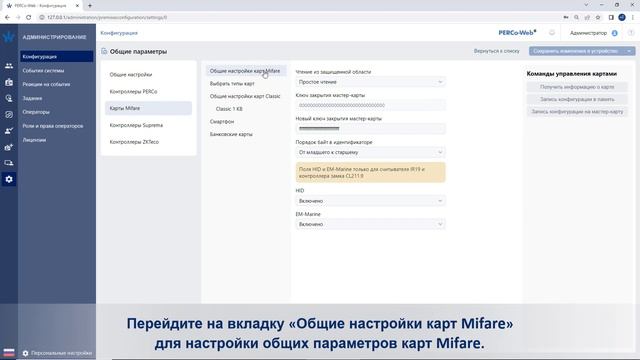Expand the EM-Marine dropdown set to Включено

(370, 224)
